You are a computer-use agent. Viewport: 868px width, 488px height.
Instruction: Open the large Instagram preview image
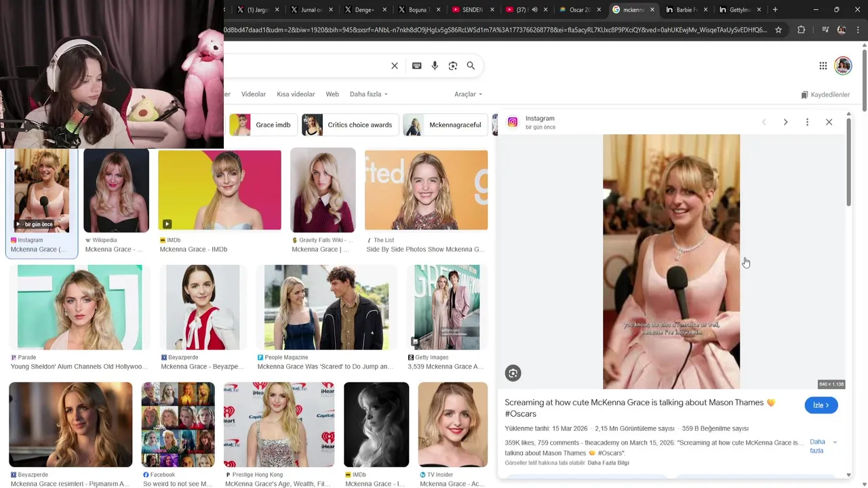pyautogui.click(x=671, y=262)
